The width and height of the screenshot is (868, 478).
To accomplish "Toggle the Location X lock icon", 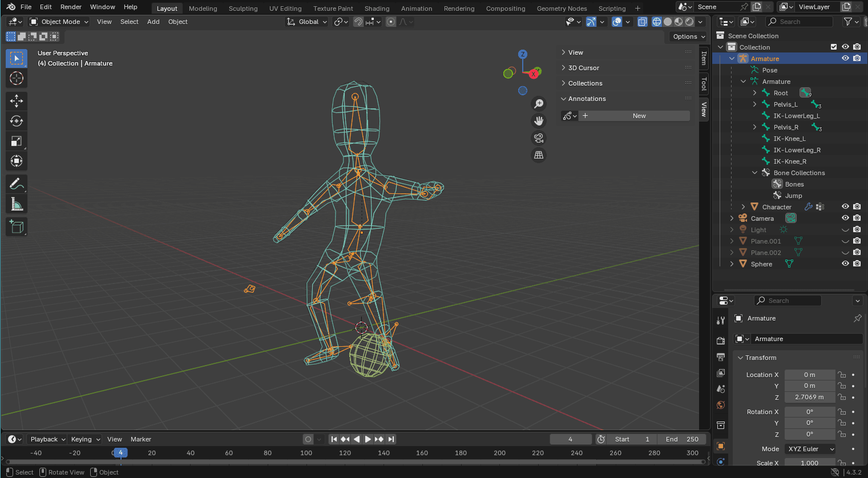I will click(842, 375).
